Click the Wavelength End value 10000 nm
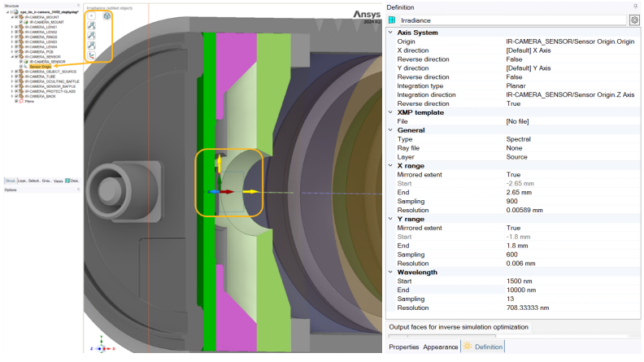Viewport: 644px width, 362px height. (520, 290)
